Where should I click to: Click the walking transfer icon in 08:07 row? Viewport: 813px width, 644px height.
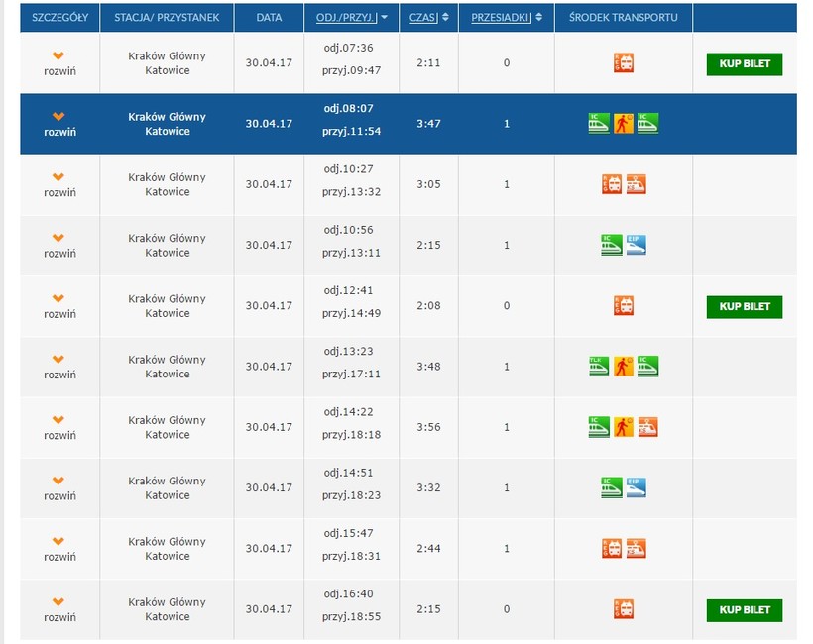[x=624, y=124]
